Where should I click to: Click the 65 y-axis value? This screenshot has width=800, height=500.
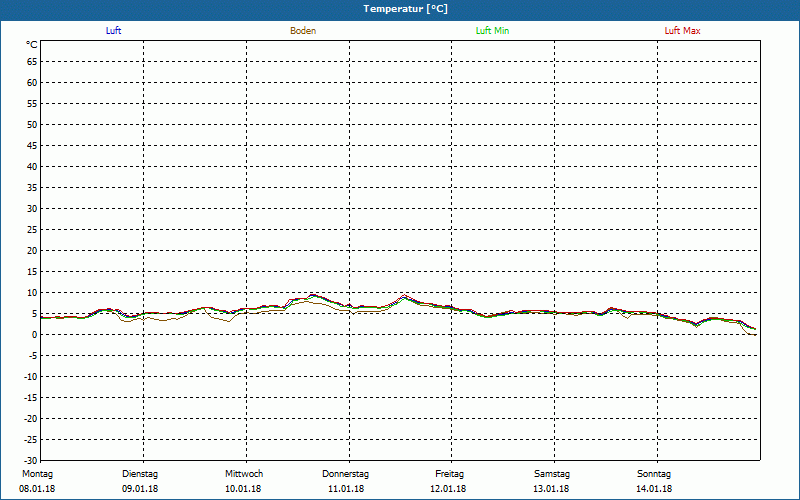32,62
